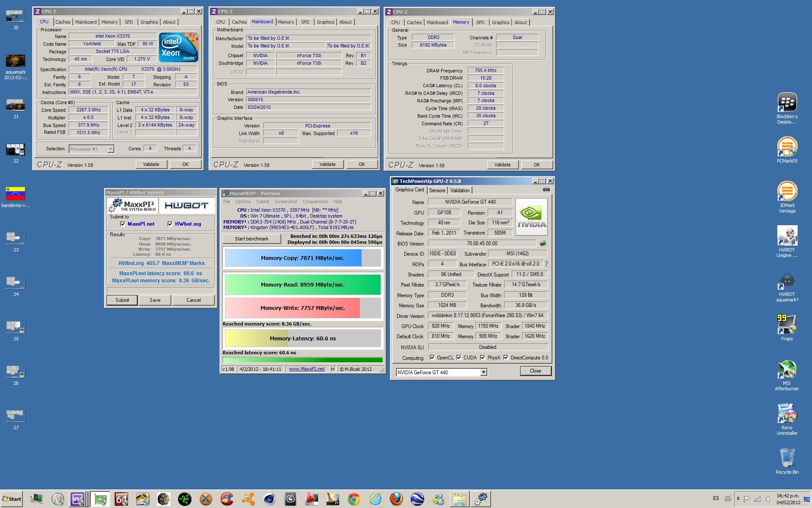This screenshot has height=508, width=812.
Task: Click Submit in HWbot Submit dialog
Action: 122,300
